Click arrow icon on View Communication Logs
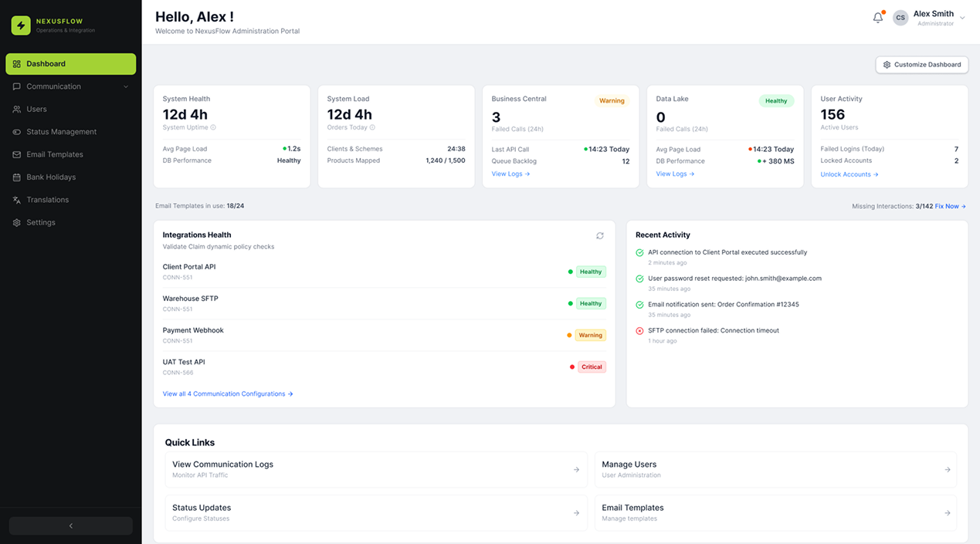 (576, 469)
